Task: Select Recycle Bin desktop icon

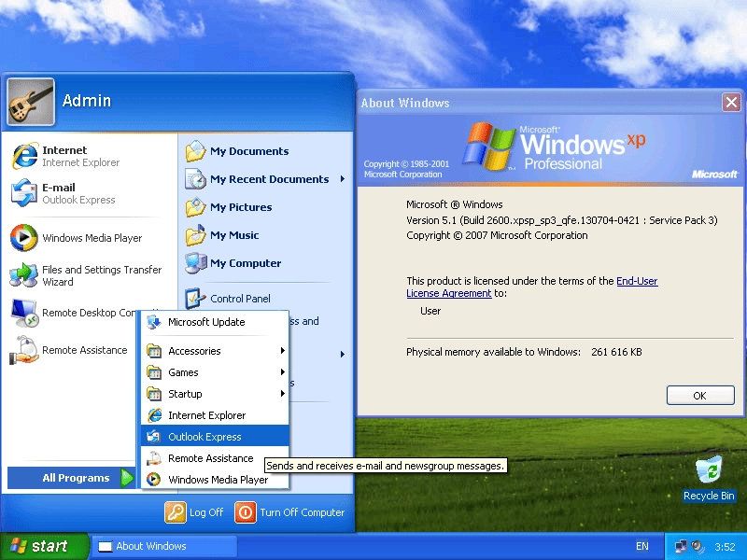Action: tap(709, 478)
